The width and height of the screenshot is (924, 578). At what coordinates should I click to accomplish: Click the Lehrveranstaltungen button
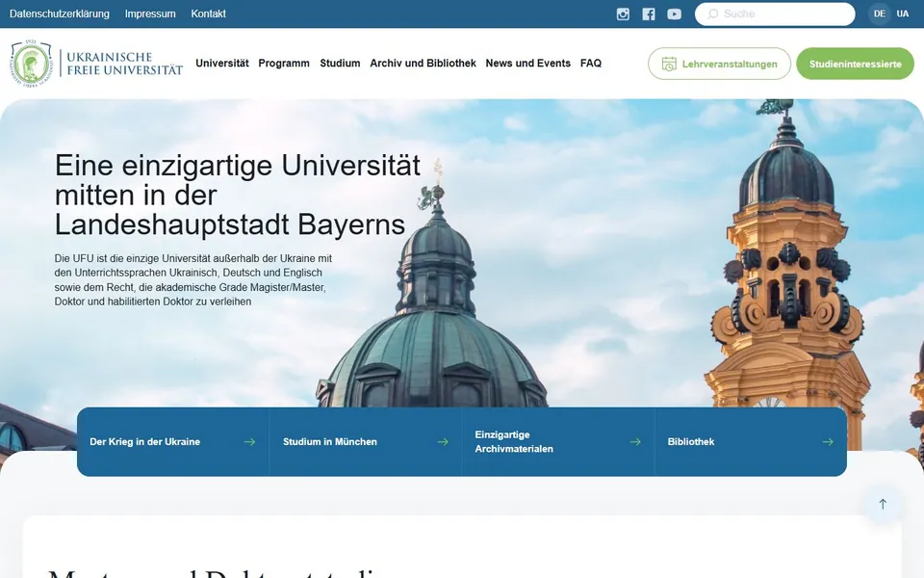coord(720,64)
